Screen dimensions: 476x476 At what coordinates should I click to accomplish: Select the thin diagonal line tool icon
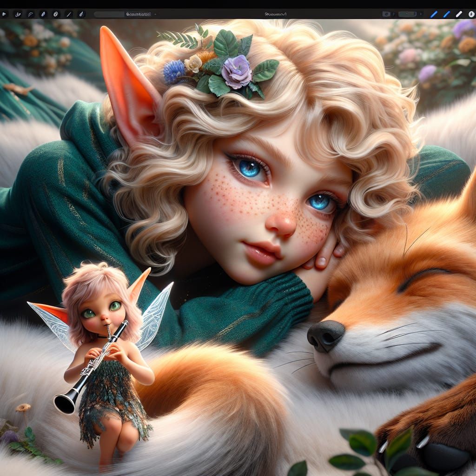(68, 14)
